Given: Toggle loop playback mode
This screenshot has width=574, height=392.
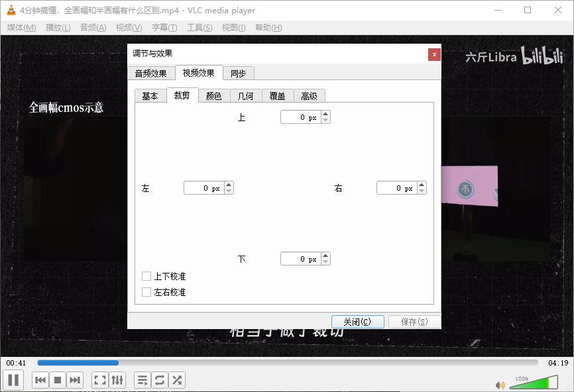Looking at the screenshot, I should click(x=160, y=380).
